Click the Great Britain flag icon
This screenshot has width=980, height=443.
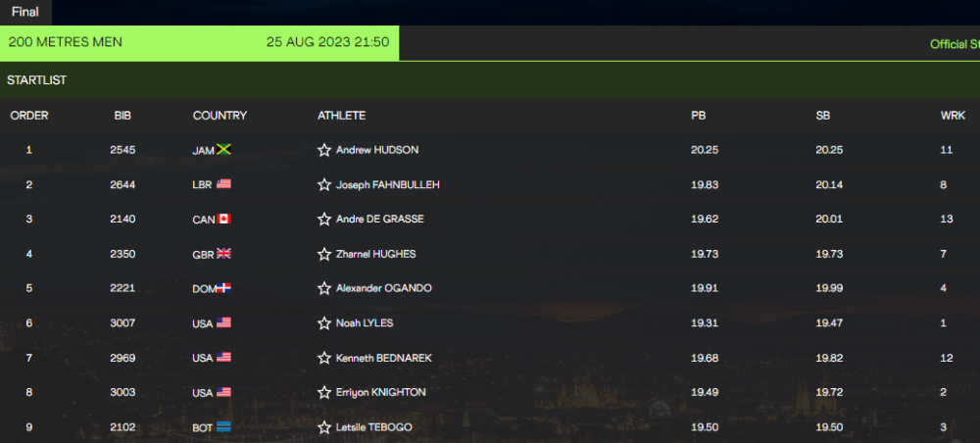(223, 254)
